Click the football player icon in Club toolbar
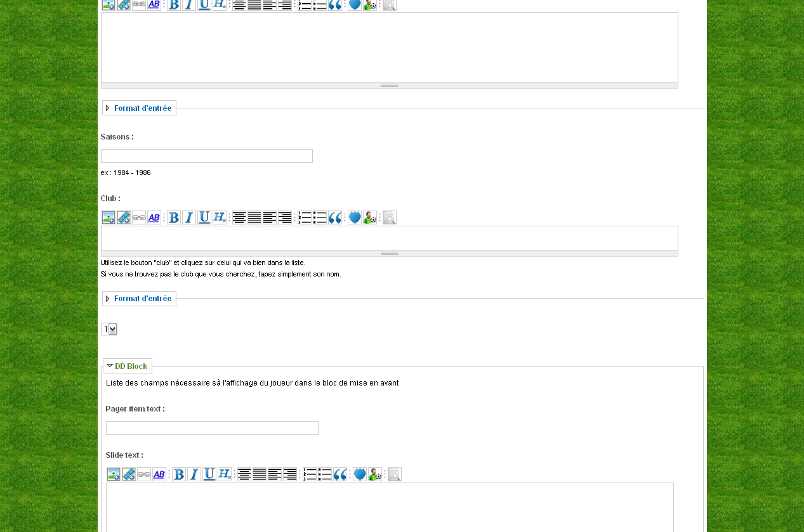Viewport: 804px width, 532px height. coord(370,217)
